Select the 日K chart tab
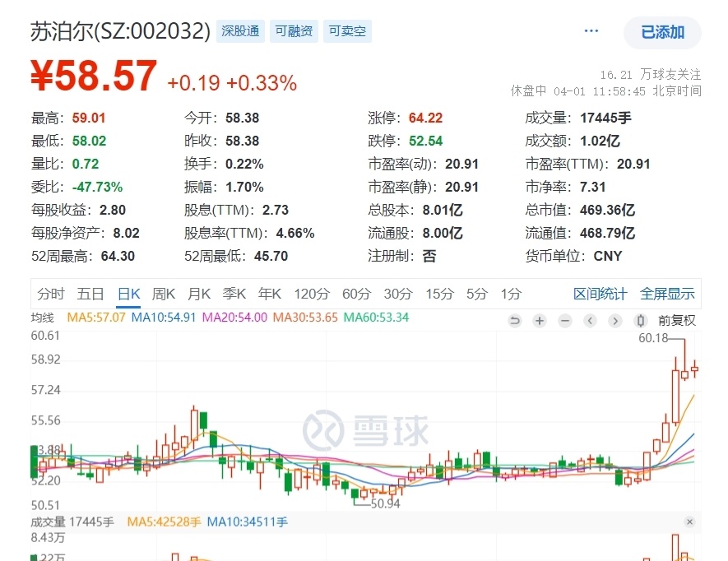This screenshot has height=561, width=728. coord(128,294)
